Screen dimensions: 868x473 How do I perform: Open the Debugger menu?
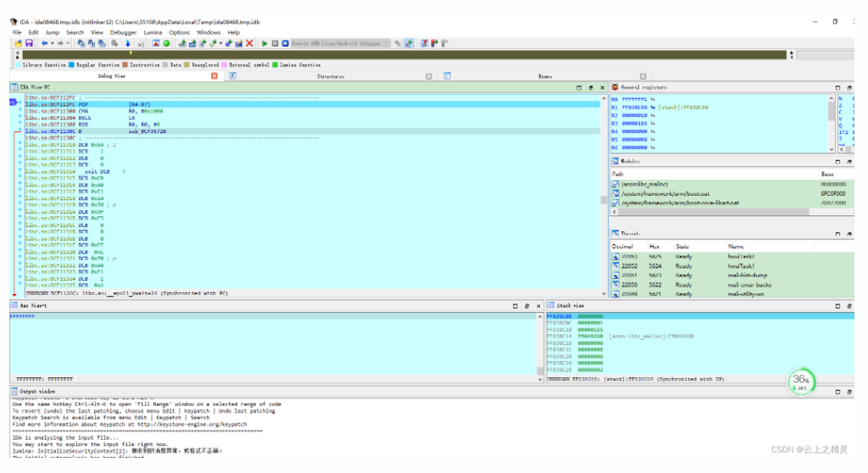pos(123,33)
